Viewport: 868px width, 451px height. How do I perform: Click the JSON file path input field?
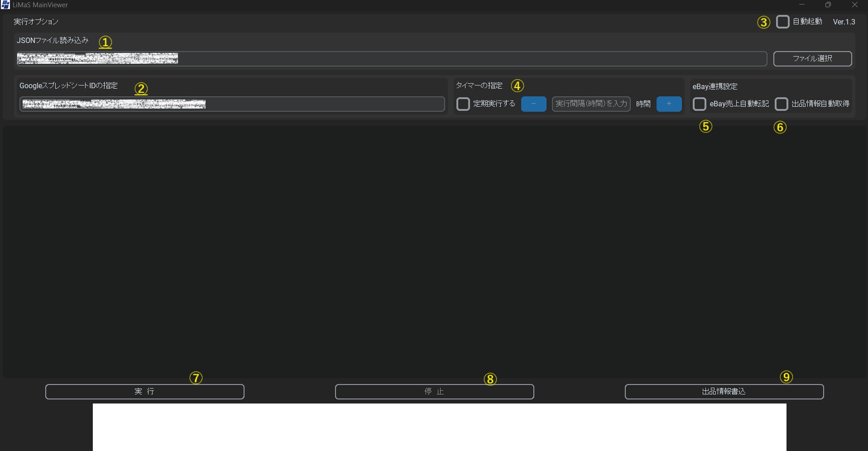(x=453, y=59)
